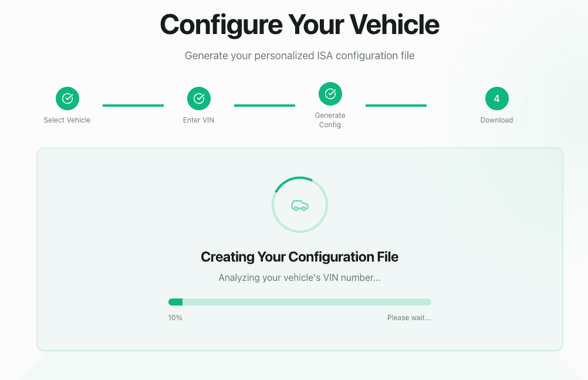
Task: Click the 'Enter VIN' step label
Action: click(x=198, y=120)
